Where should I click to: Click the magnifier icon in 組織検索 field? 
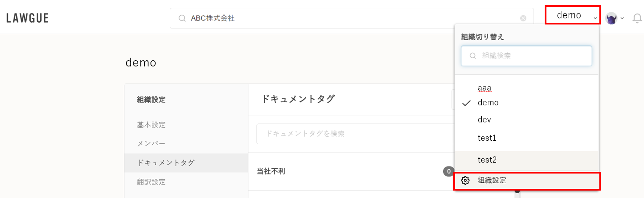473,56
